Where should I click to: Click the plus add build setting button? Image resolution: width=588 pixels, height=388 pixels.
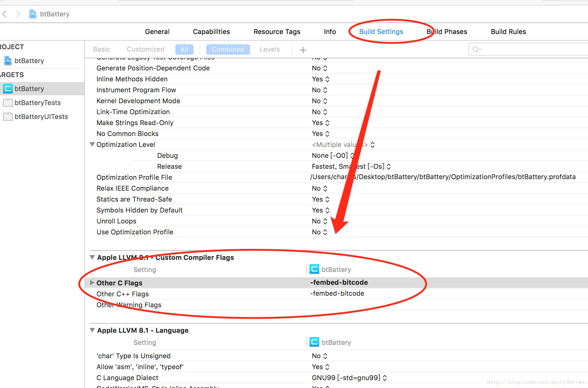pyautogui.click(x=303, y=50)
